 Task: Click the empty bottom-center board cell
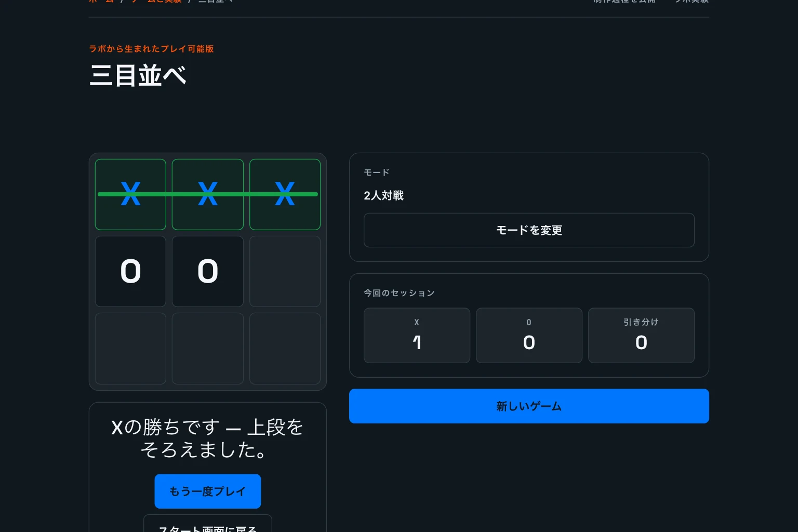point(208,349)
